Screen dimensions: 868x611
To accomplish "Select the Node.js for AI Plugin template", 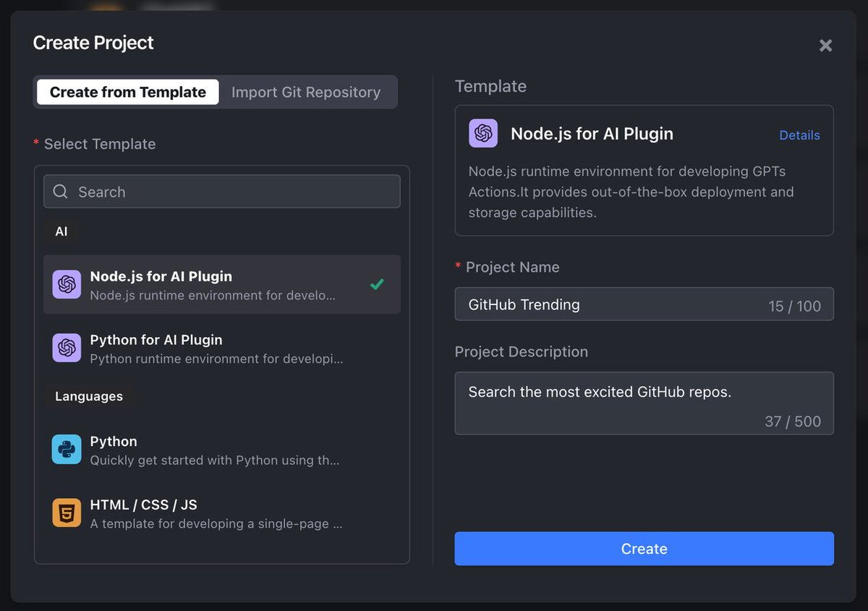I will (217, 284).
